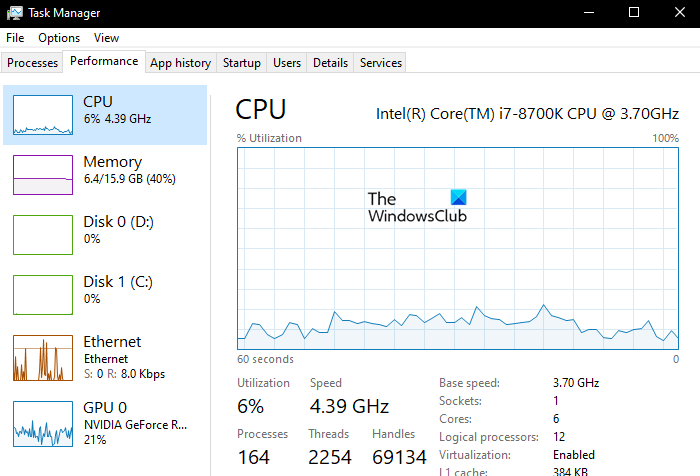
Task: Open the File menu
Action: click(x=15, y=38)
